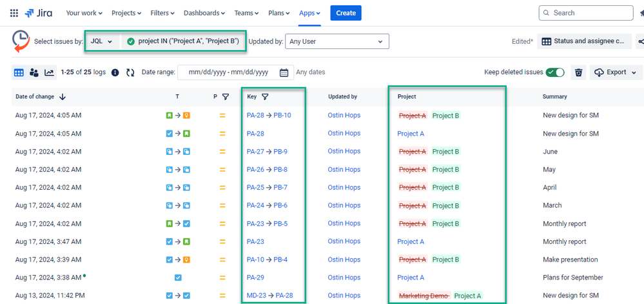Click Plans for September summary

tap(573, 278)
